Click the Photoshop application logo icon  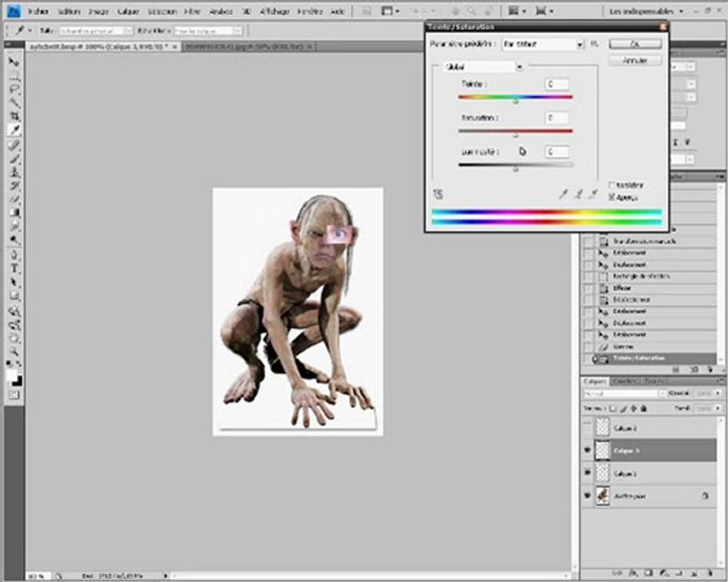(14, 11)
